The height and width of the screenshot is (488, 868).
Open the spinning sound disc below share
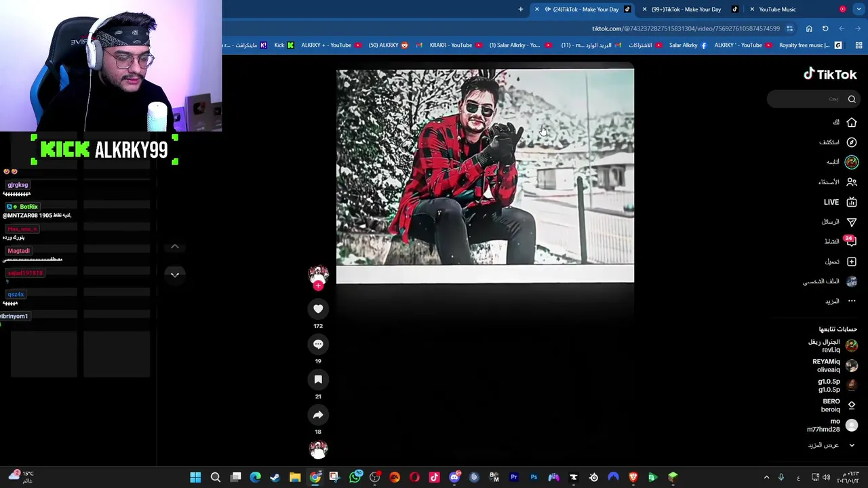pyautogui.click(x=318, y=449)
